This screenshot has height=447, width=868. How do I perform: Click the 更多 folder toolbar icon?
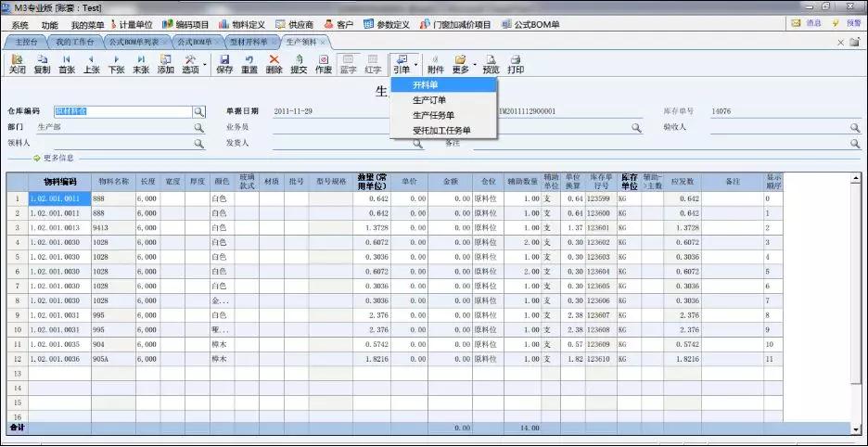click(461, 65)
